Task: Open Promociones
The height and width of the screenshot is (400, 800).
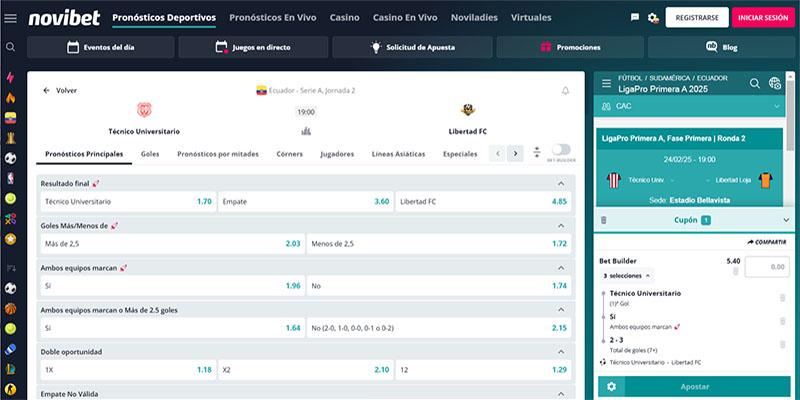Action: coord(570,47)
